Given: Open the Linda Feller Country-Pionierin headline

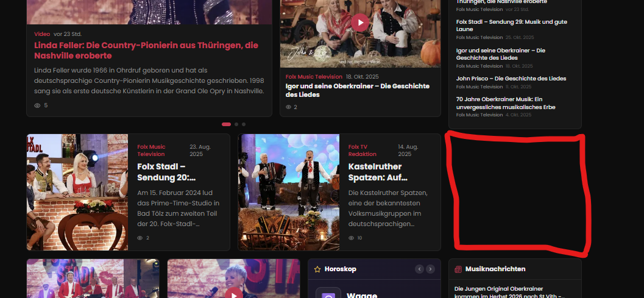Looking at the screenshot, I should (x=146, y=50).
